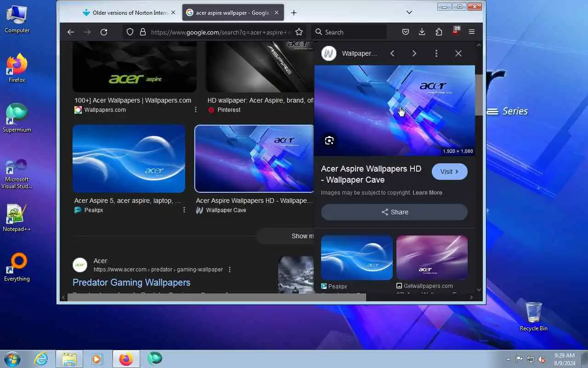Click the Wallpaper Cave site logo in panel
Viewport: 588px width, 368px height.
click(x=328, y=53)
